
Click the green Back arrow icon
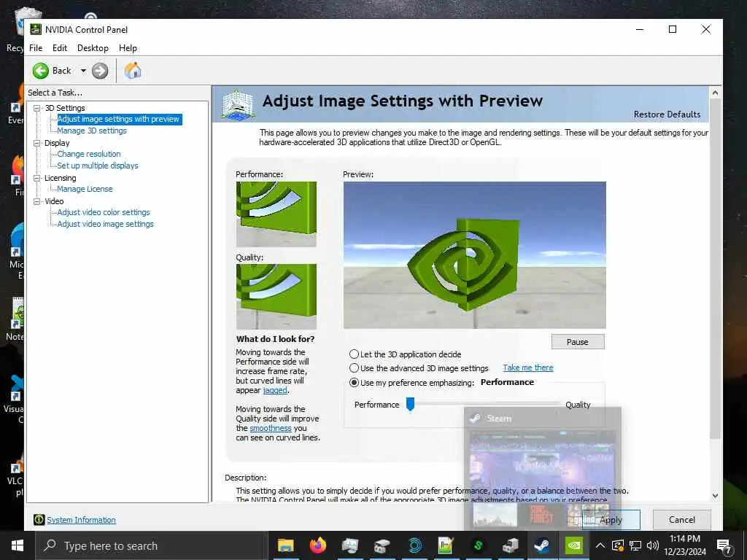pyautogui.click(x=41, y=71)
